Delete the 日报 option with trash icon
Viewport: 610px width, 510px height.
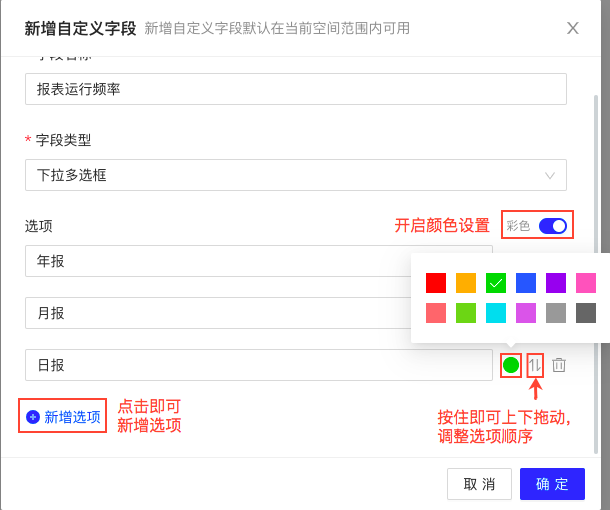559,365
